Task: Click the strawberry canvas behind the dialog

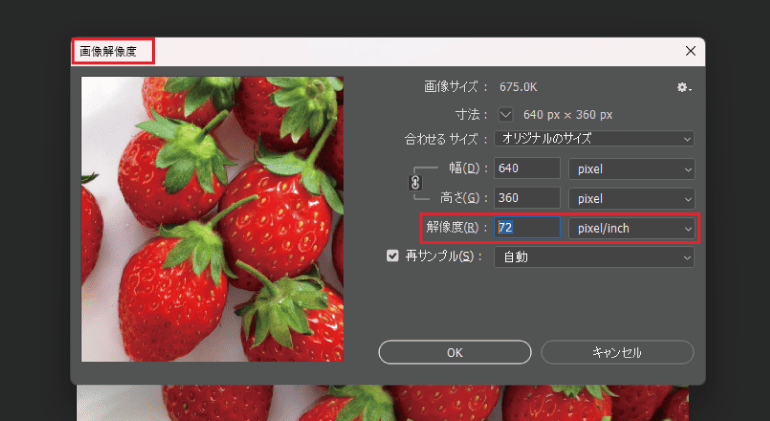Action: (x=400, y=404)
